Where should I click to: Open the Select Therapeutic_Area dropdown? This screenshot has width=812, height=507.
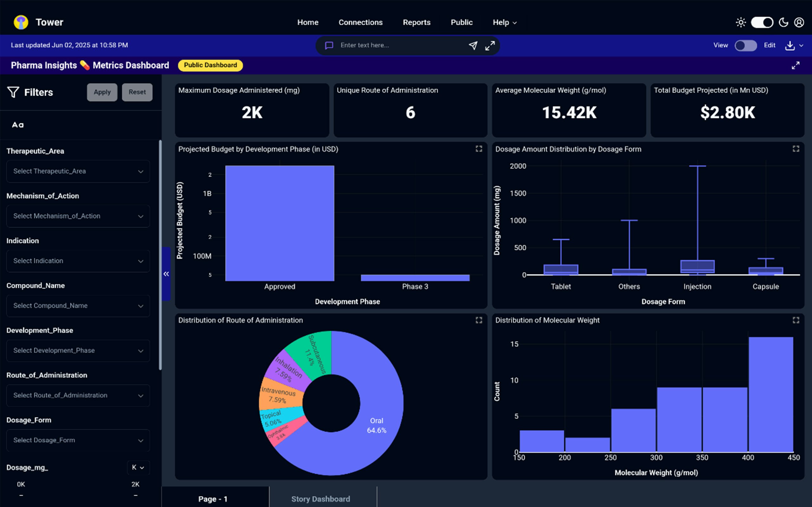pos(78,171)
